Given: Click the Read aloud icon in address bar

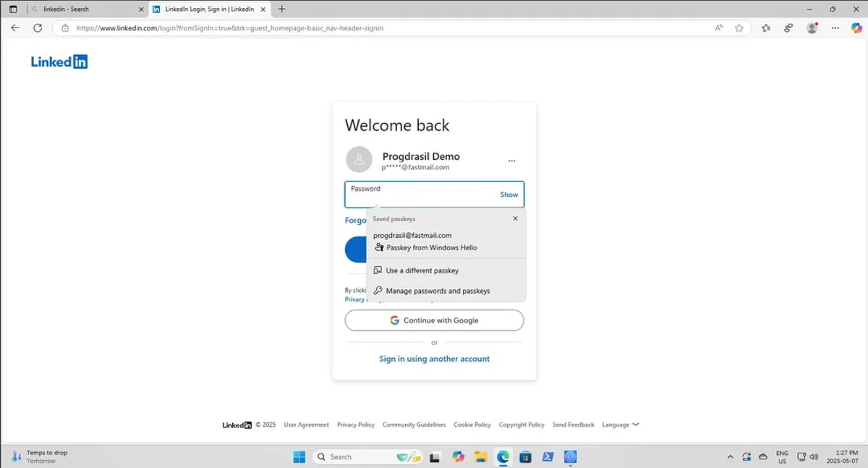Looking at the screenshot, I should [x=718, y=28].
